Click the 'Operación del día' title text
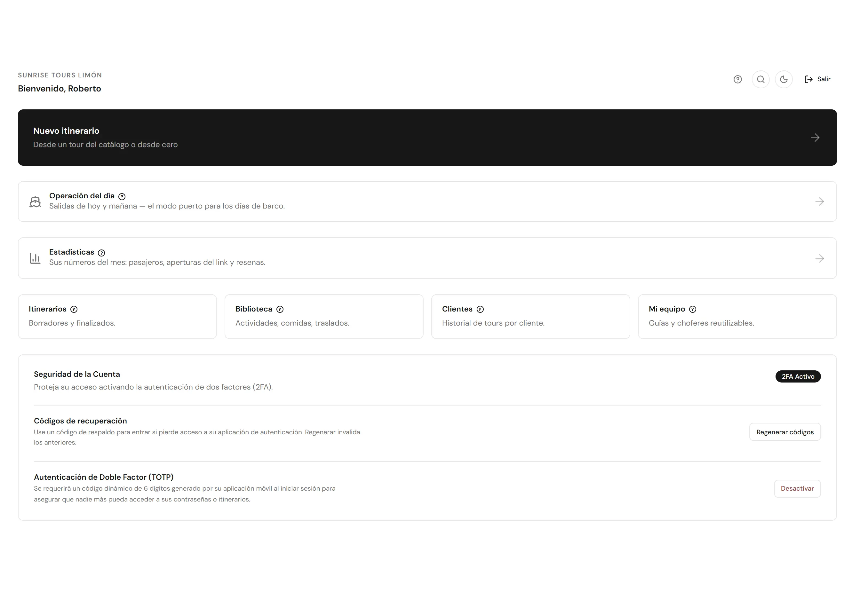 coord(82,196)
